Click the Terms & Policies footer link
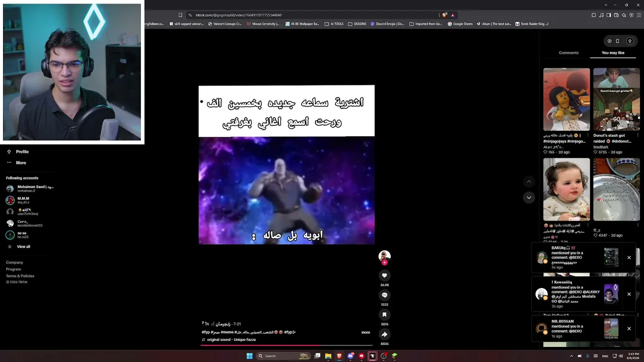Image resolution: width=644 pixels, height=362 pixels. (x=20, y=276)
